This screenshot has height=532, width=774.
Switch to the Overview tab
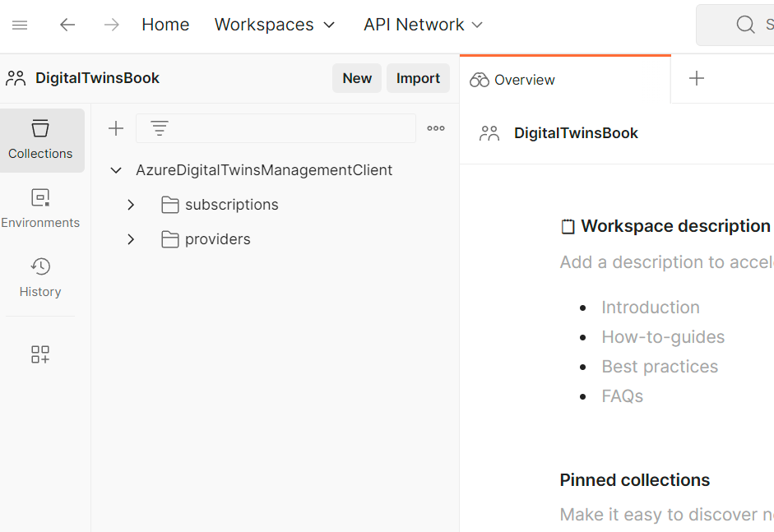click(565, 80)
